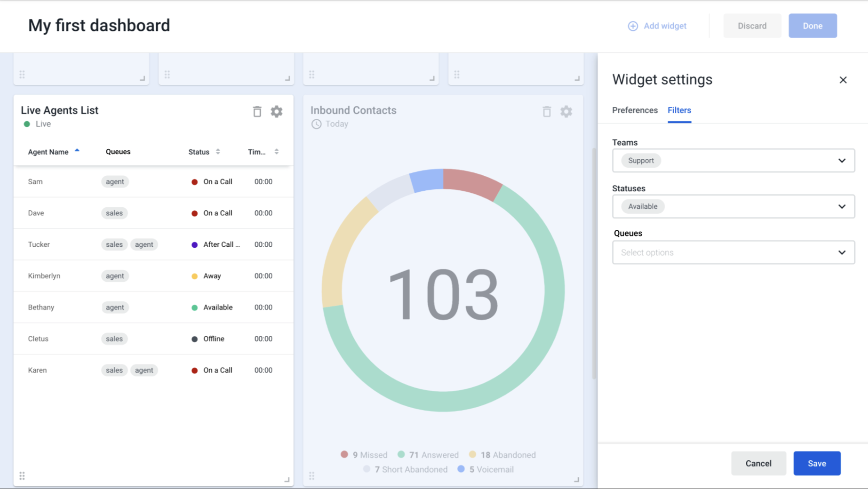Select agent row Kimberlyn
The height and width of the screenshot is (489, 868).
[153, 276]
